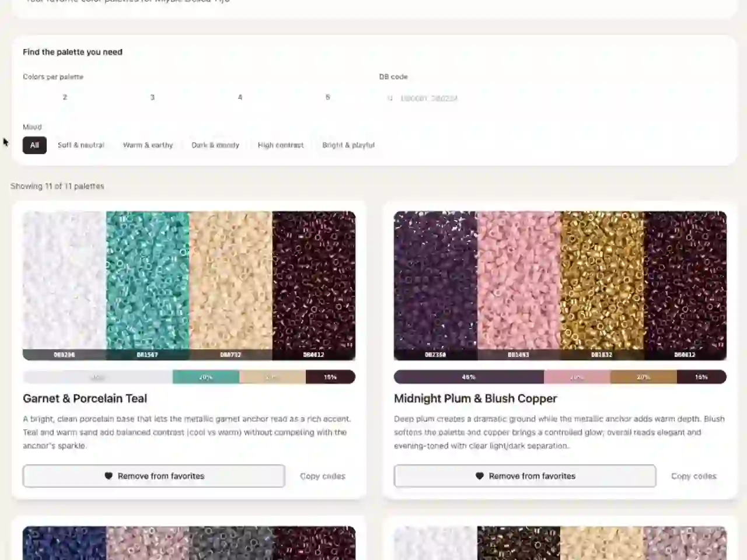Select 2 colors per palette
This screenshot has height=560, width=747.
64,97
